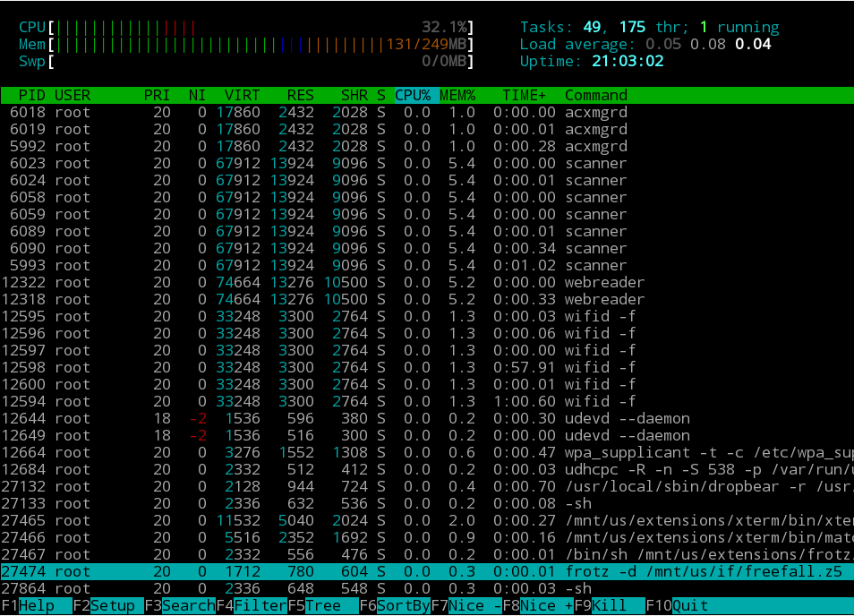The height and width of the screenshot is (616, 854).
Task: Select the dropbear process row
Action: (x=427, y=487)
